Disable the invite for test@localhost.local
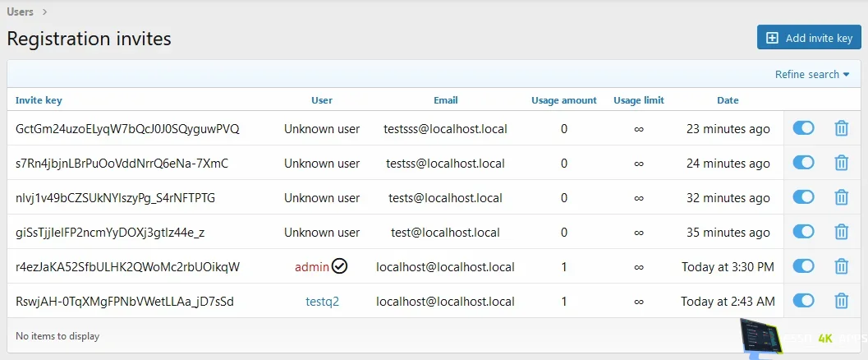This screenshot has height=360, width=868. point(803,232)
